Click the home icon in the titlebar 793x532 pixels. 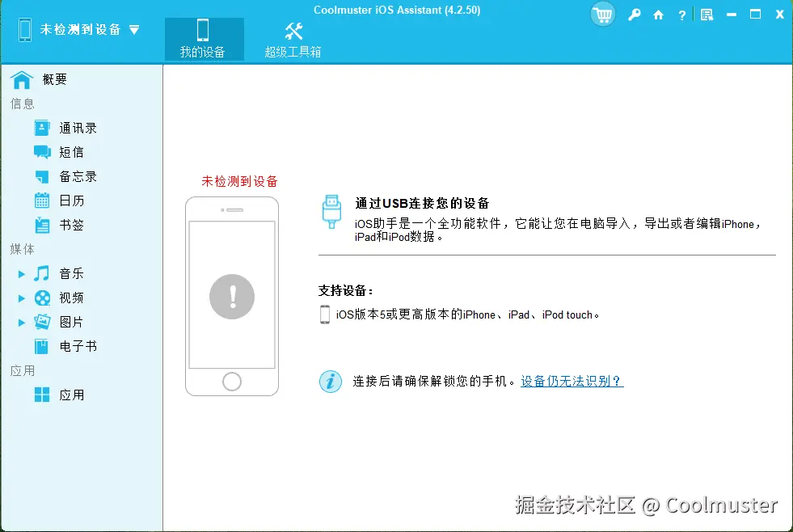(656, 14)
